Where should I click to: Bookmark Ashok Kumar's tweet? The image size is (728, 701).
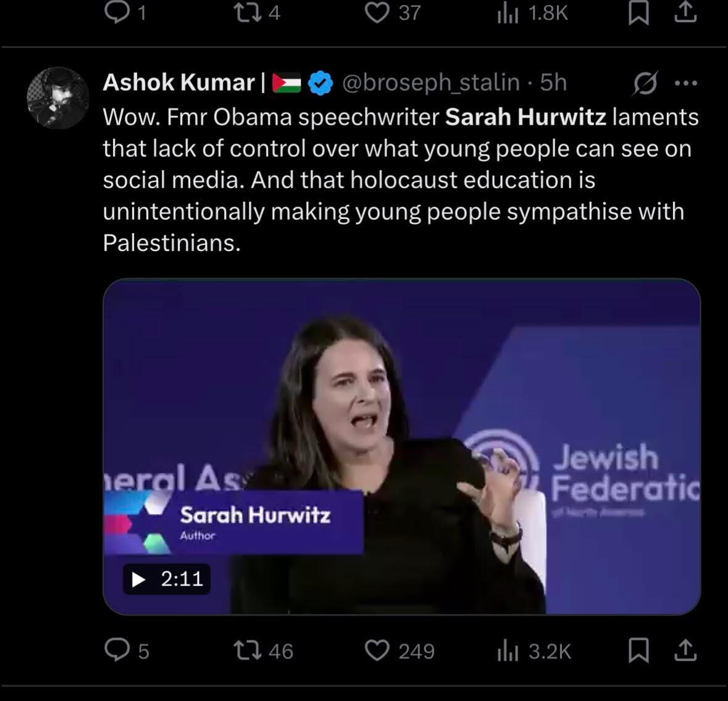[638, 650]
